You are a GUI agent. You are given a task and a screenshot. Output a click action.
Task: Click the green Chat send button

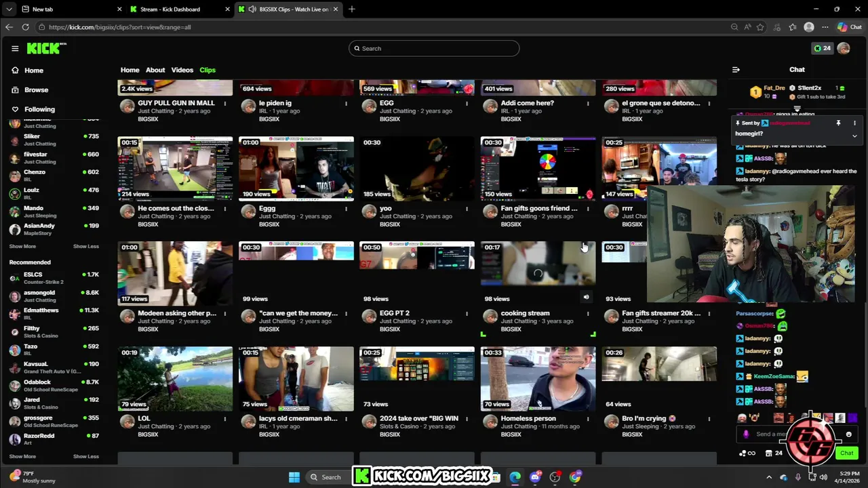click(x=846, y=453)
